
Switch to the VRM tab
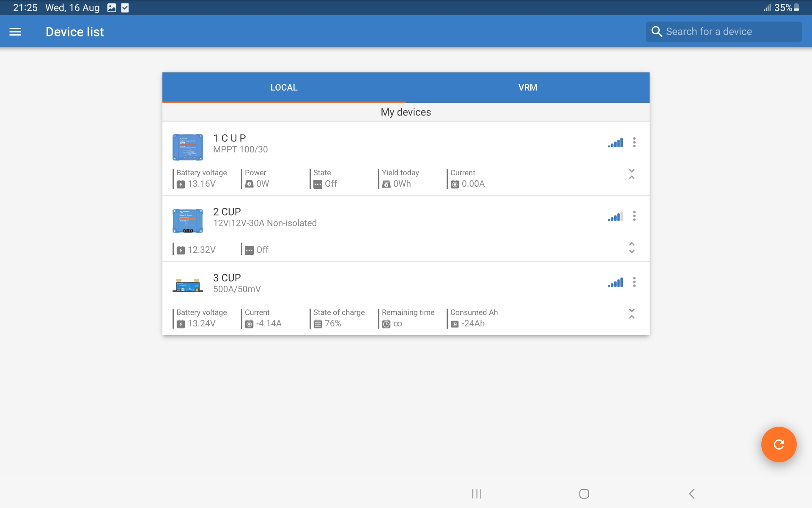point(528,88)
